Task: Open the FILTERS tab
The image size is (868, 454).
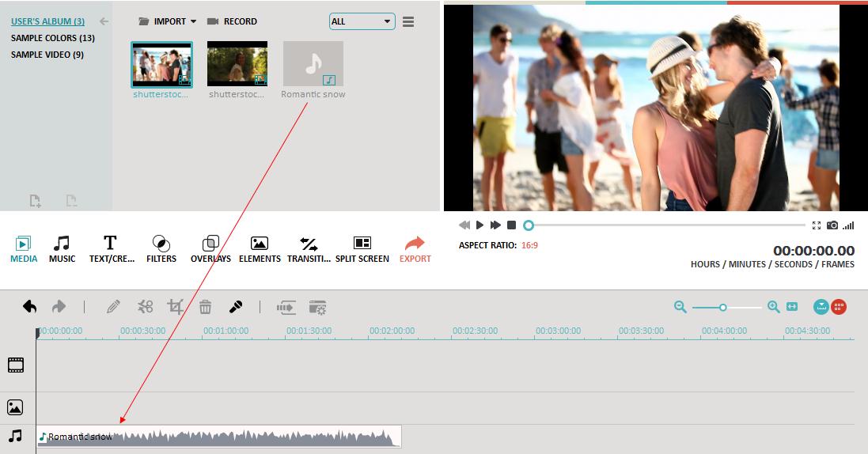Action: pyautogui.click(x=161, y=248)
